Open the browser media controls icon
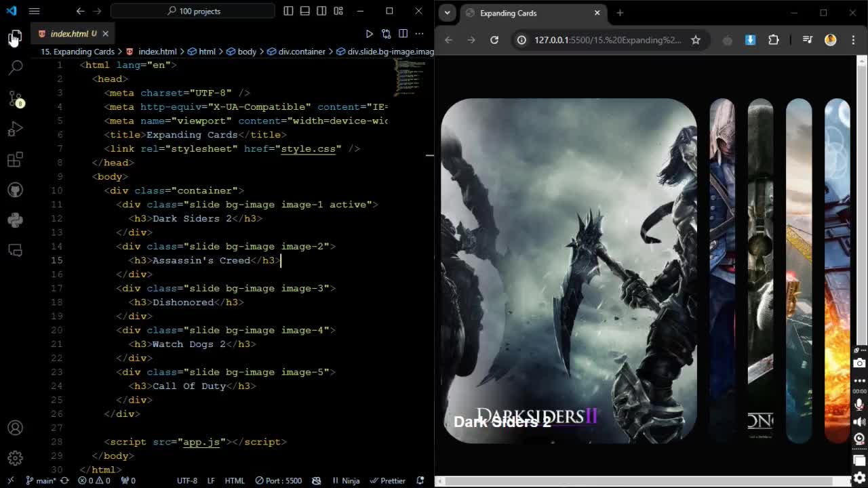This screenshot has width=868, height=488. coord(807,40)
